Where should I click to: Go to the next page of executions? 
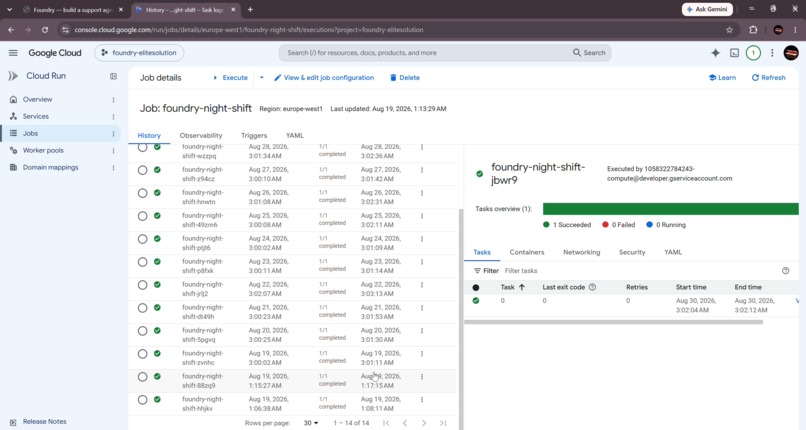424,423
